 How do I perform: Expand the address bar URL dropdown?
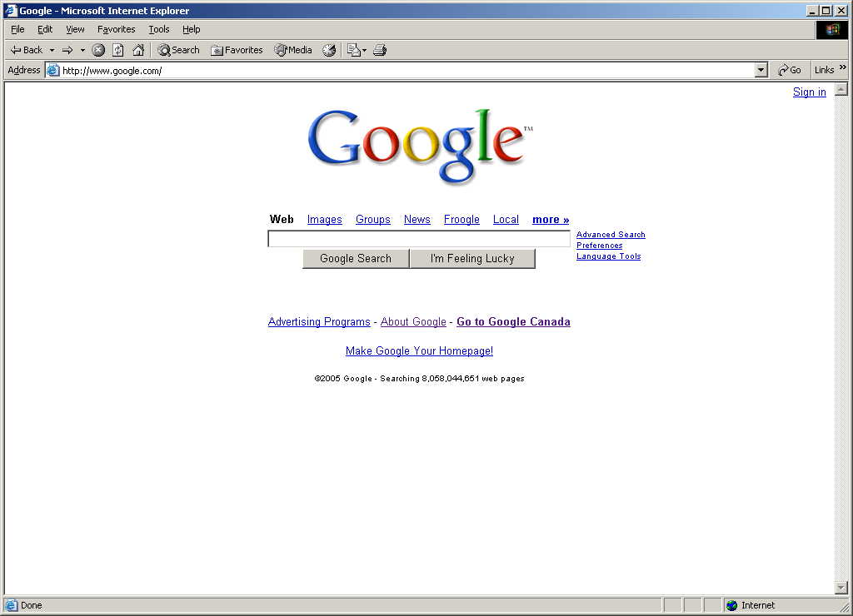pos(761,70)
